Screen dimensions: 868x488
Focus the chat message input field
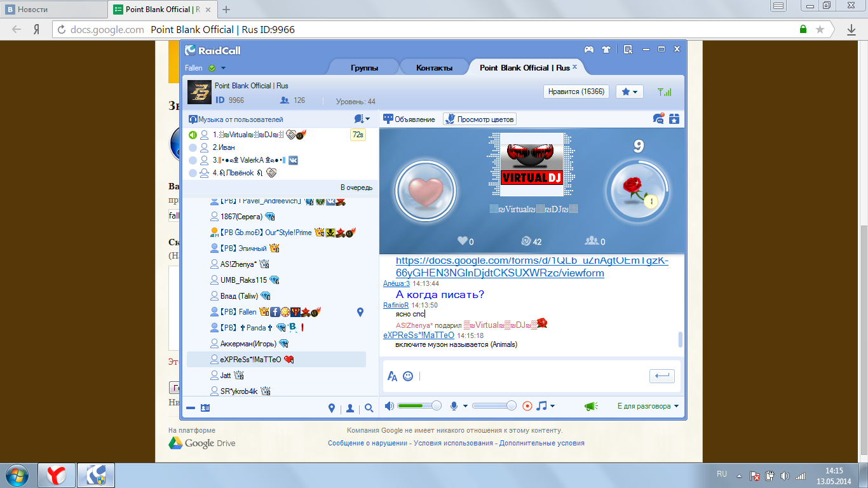[532, 376]
